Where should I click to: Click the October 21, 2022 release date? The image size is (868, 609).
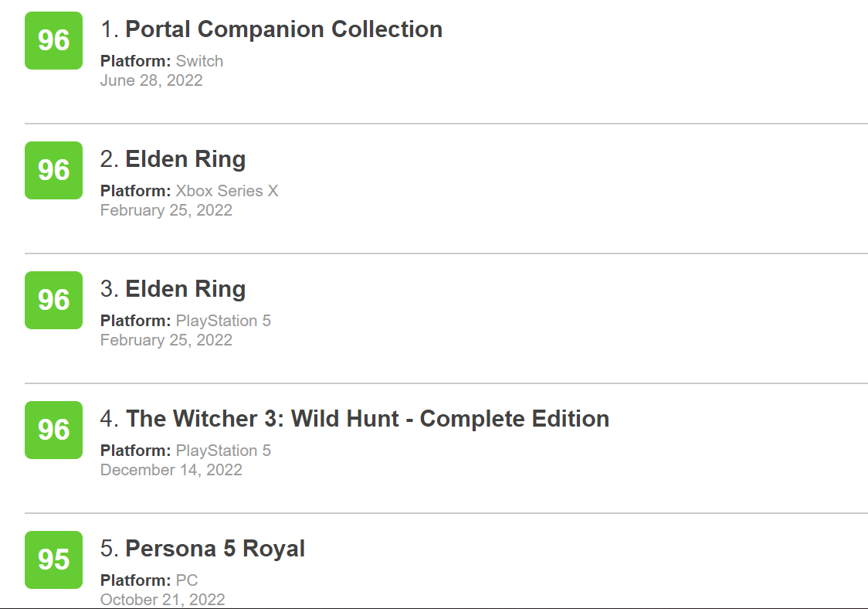(x=162, y=599)
